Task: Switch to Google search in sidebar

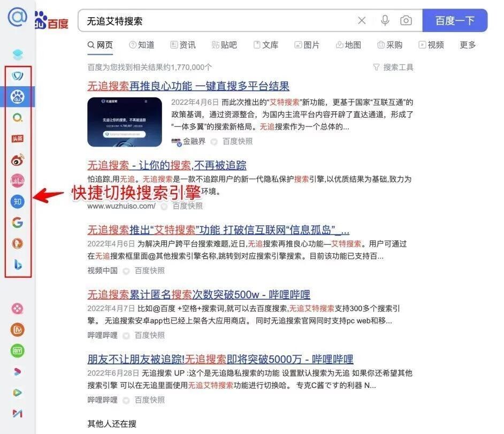Action: coord(17,223)
